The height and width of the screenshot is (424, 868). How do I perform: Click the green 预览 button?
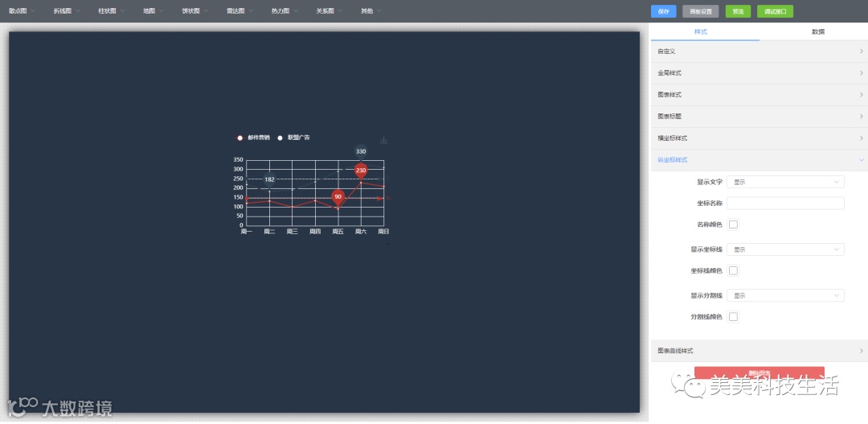[x=737, y=11]
